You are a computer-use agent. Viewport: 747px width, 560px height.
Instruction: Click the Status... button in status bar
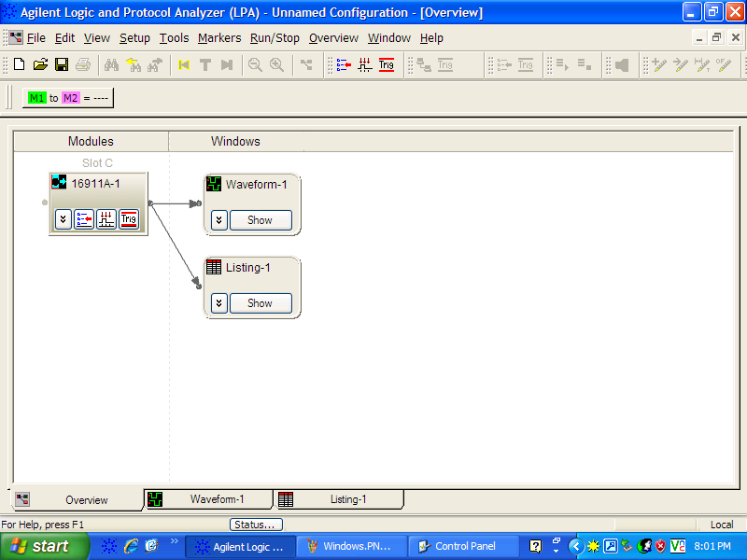pyautogui.click(x=256, y=525)
